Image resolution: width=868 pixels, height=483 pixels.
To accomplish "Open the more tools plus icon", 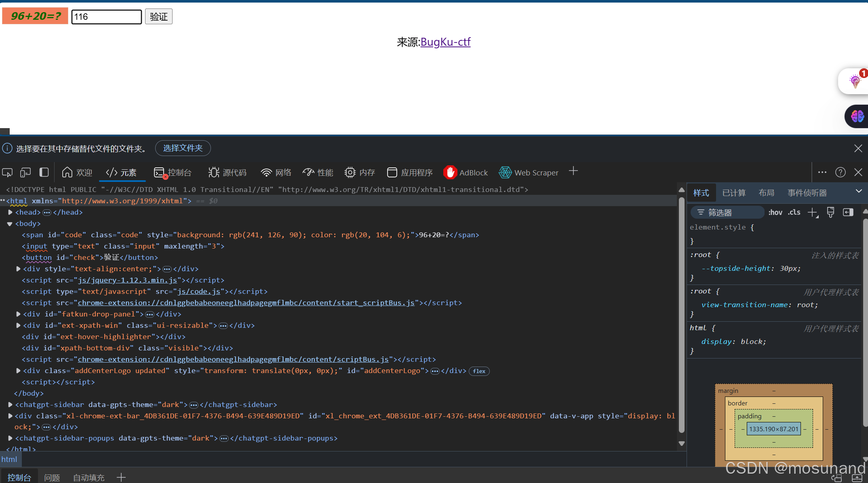I will coord(573,171).
